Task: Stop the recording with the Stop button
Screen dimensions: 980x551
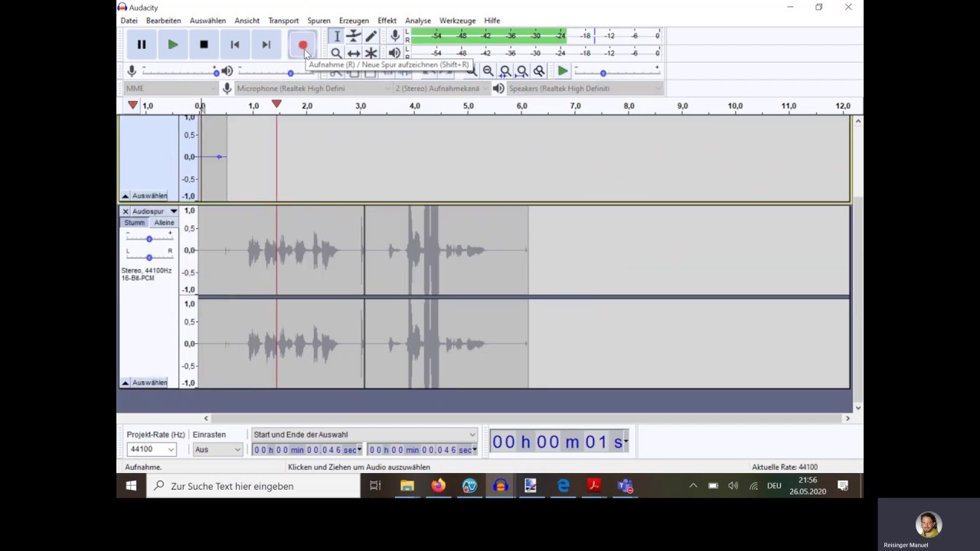Action: (204, 45)
